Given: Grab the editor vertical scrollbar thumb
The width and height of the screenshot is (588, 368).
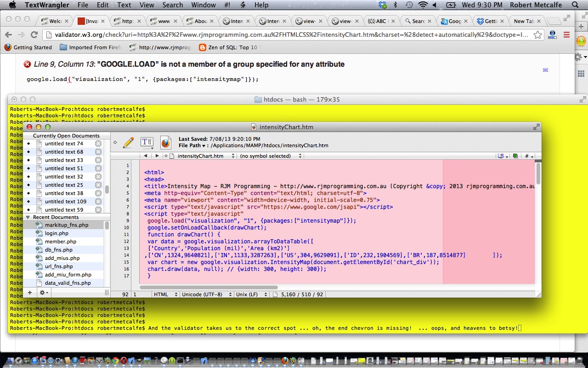Looking at the screenshot, I should [x=538, y=173].
